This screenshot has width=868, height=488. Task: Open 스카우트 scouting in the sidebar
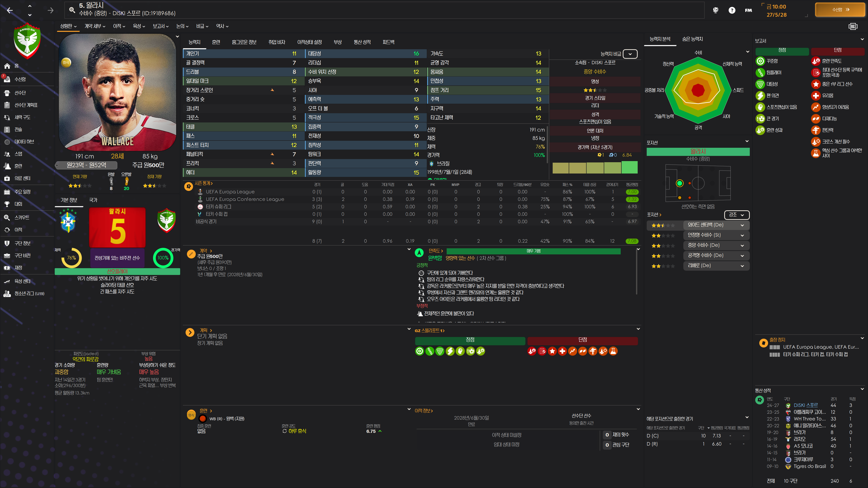pyautogui.click(x=21, y=217)
